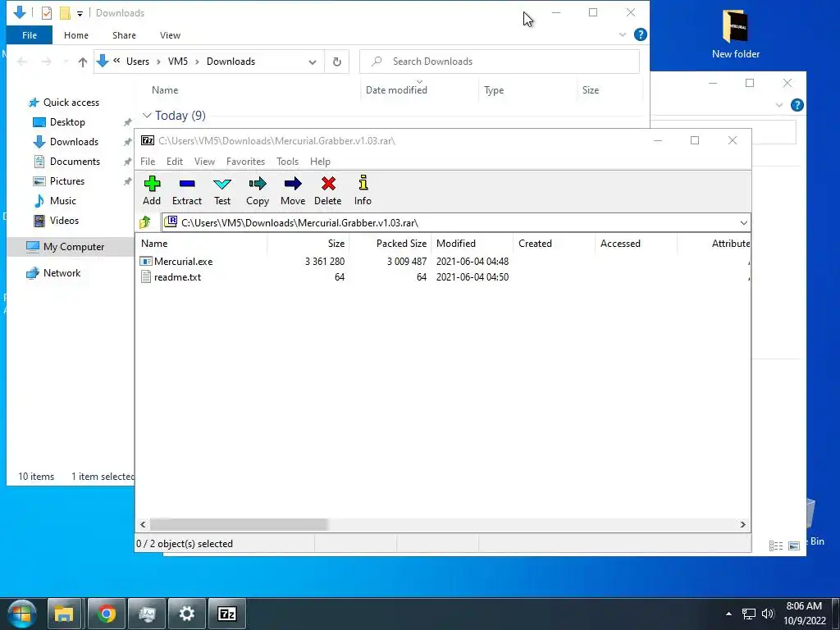840x630 pixels.
Task: Open the 7-Zip View menu
Action: [x=204, y=162]
